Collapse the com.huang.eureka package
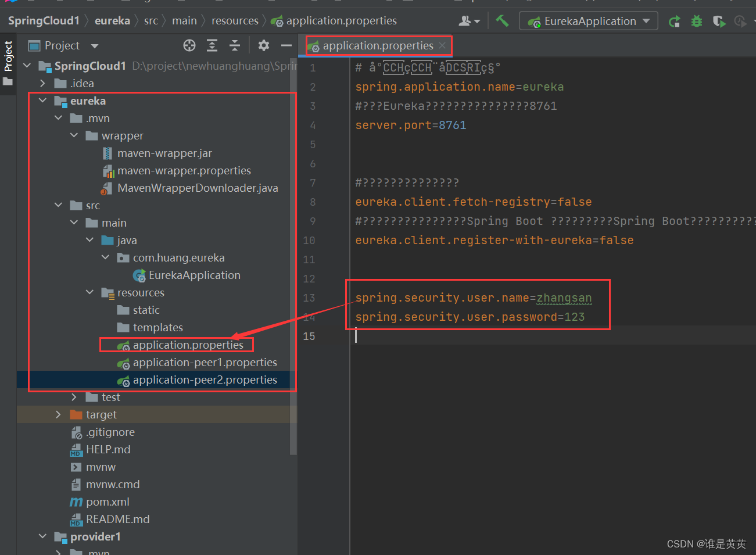Image resolution: width=756 pixels, height=555 pixels. [106, 257]
